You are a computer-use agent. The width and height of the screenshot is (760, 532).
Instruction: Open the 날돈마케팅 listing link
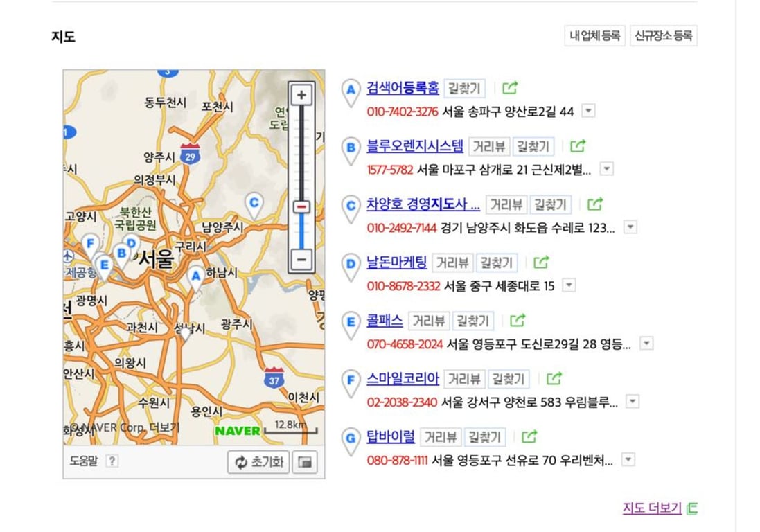pos(396,262)
